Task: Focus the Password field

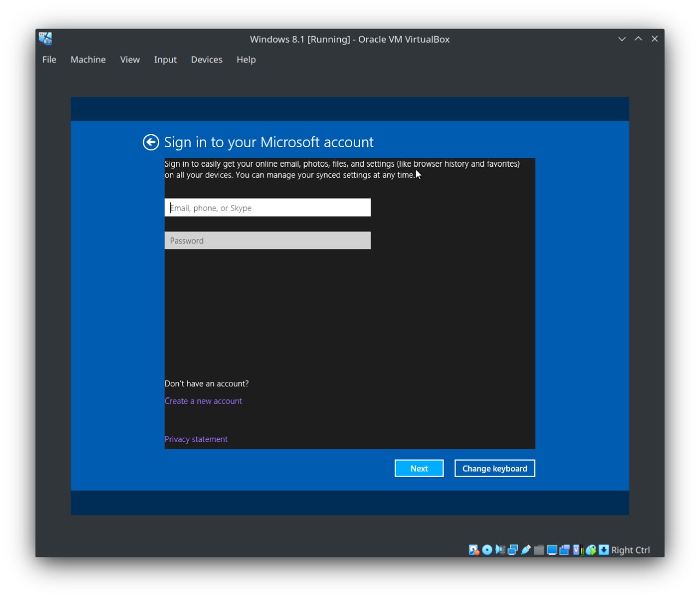Action: [x=267, y=241]
